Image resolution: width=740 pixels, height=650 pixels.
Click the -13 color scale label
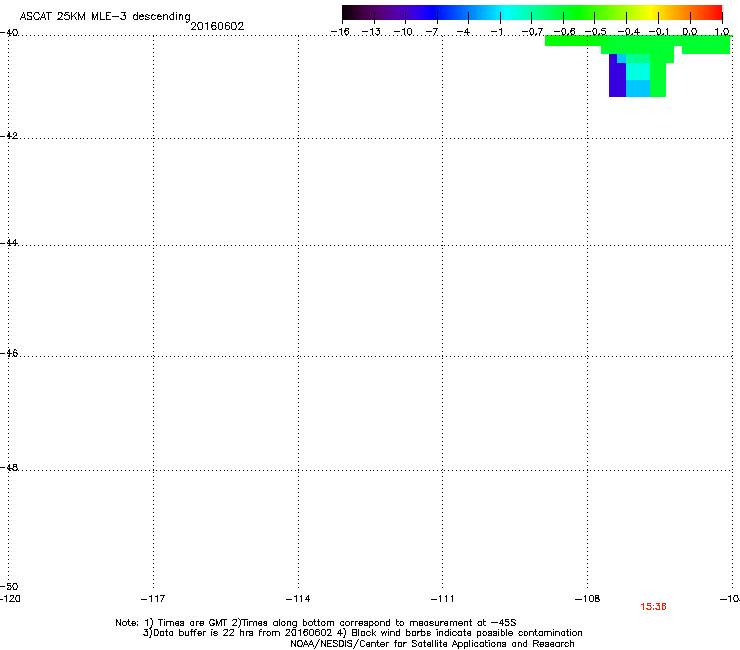tap(371, 32)
